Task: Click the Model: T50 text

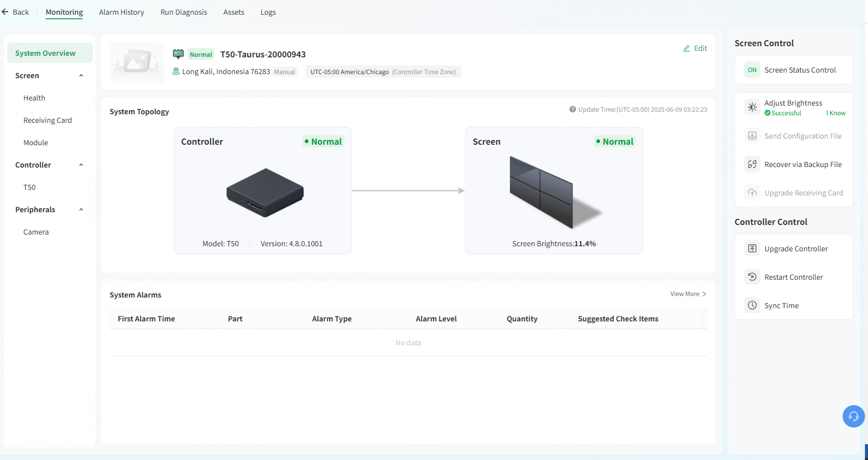Action: [x=221, y=244]
